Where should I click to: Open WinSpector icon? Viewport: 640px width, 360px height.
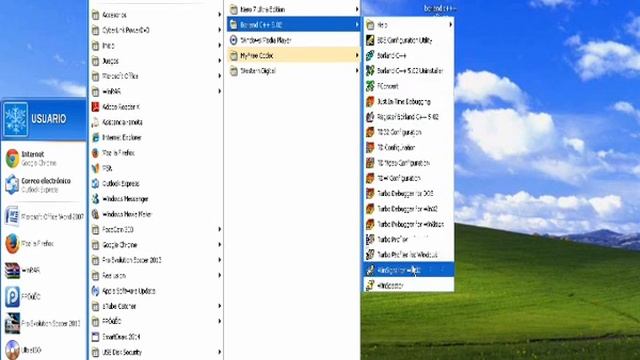click(x=370, y=285)
